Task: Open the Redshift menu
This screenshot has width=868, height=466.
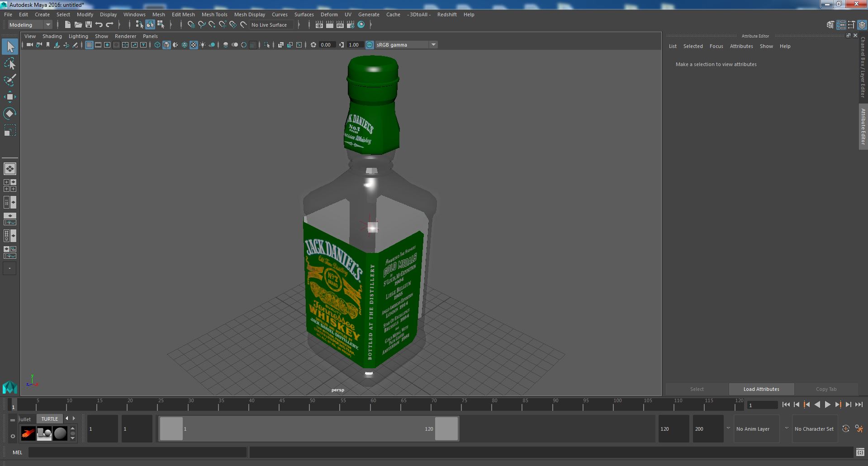Action: point(447,14)
